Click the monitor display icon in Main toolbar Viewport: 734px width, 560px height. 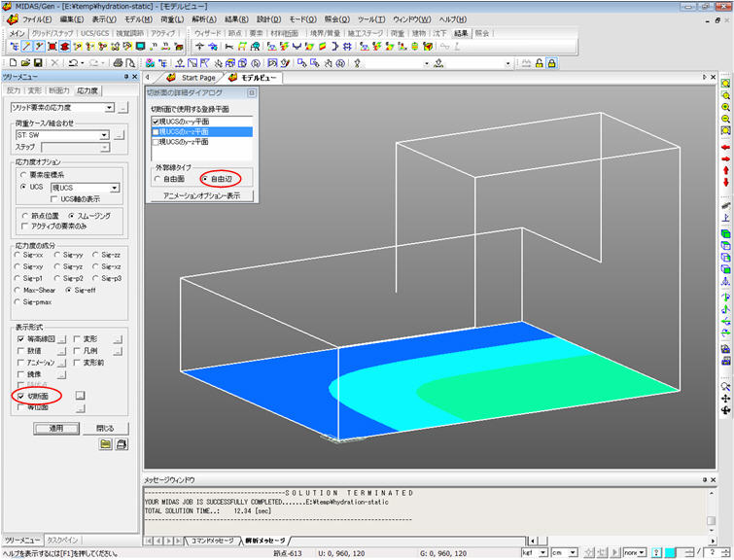[140, 47]
